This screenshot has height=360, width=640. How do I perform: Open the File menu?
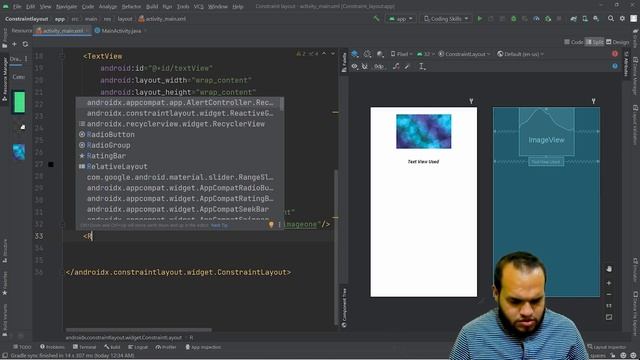(17, 7)
